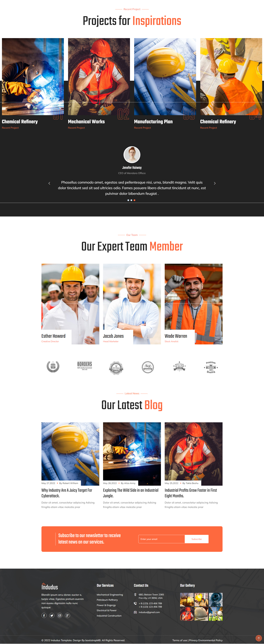Open Mechanical Works project card
This screenshot has height=644, width=264.
point(99,84)
